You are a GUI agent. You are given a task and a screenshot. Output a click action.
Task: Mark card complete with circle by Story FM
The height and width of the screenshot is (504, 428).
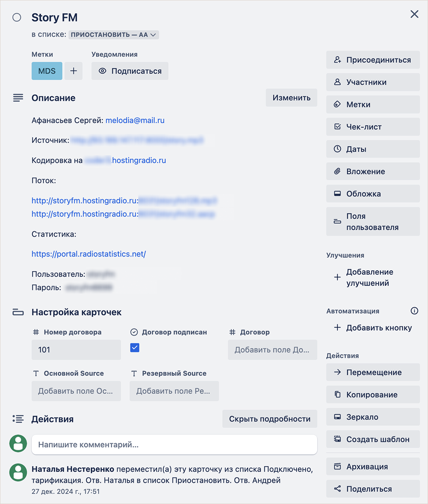(17, 18)
